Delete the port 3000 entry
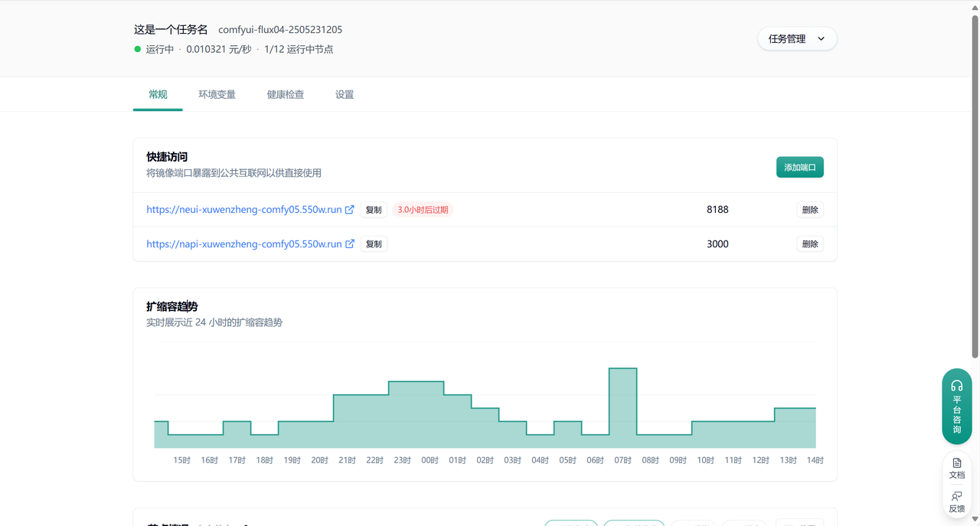This screenshot has height=526, width=980. (x=809, y=244)
